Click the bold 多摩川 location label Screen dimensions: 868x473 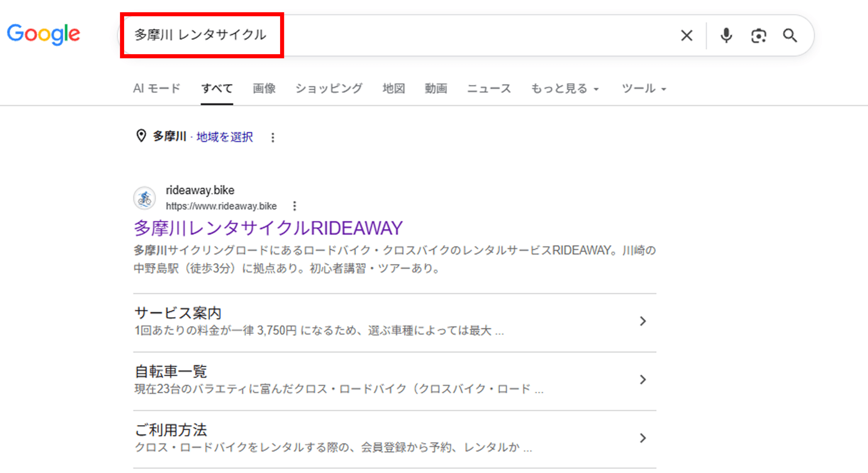coord(170,136)
